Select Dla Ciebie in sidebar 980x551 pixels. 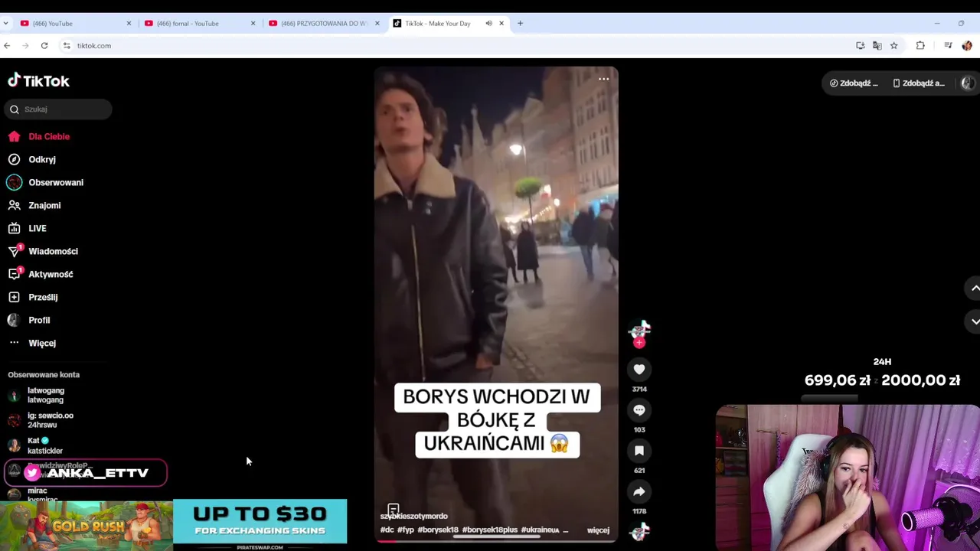[x=38, y=136]
